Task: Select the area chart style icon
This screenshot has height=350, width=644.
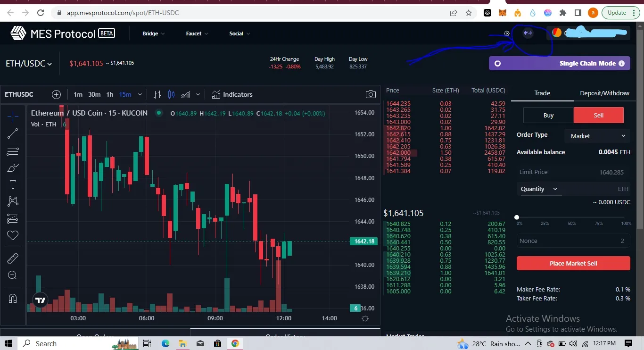Action: 186,94
